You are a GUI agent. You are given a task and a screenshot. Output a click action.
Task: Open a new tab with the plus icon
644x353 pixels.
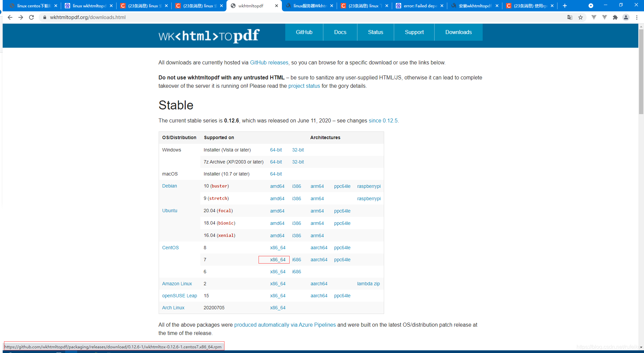[565, 6]
